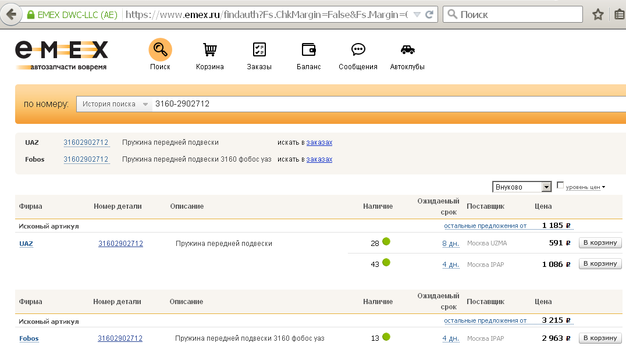
Task: Bookmark this page with the star icon
Action: (597, 15)
